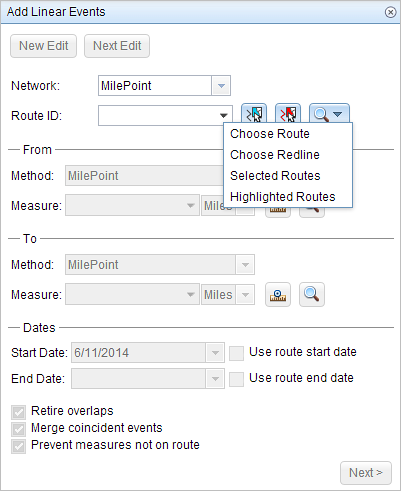The width and height of the screenshot is (401, 491).
Task: Click the Network MilePoint text field
Action: coord(155,86)
